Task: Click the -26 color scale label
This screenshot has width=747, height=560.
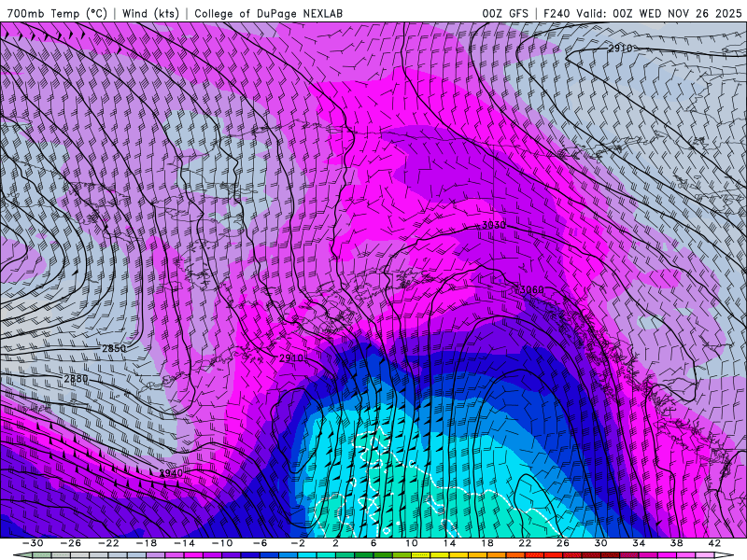Action: (71, 543)
